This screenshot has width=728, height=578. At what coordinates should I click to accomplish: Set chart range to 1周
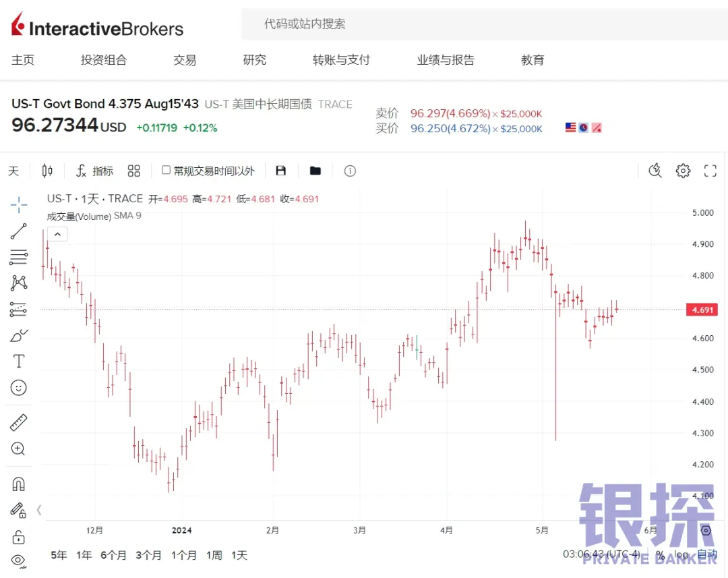tap(214, 555)
